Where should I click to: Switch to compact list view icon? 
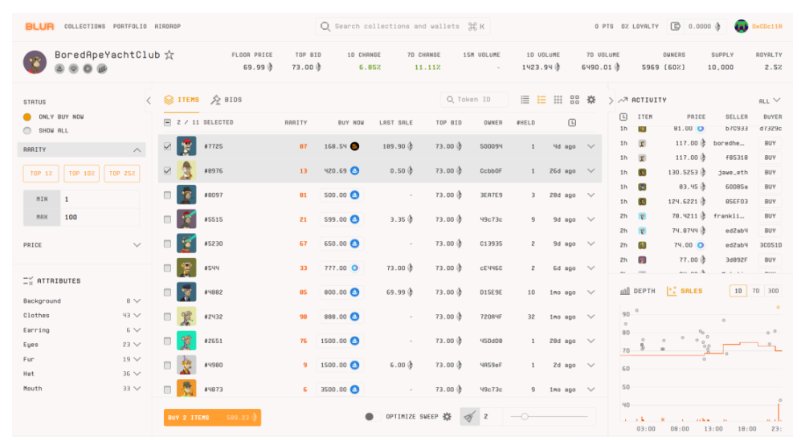click(x=525, y=100)
